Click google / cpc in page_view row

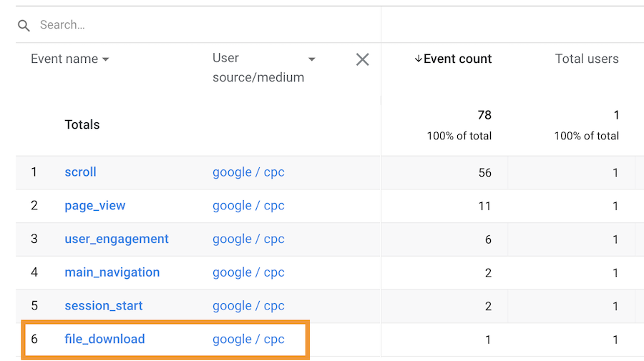248,206
